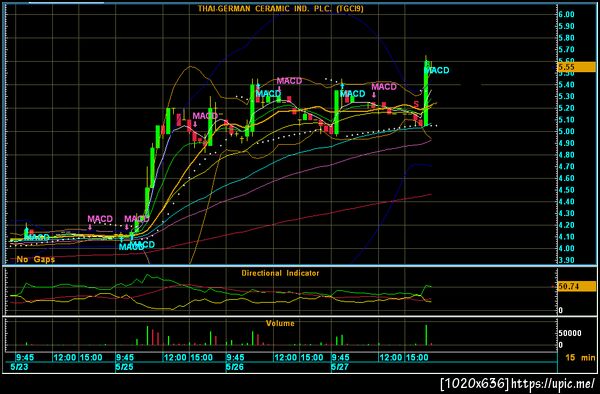This screenshot has height=394, width=600.
Task: Click the 4.20 price axis label
Action: (567, 225)
